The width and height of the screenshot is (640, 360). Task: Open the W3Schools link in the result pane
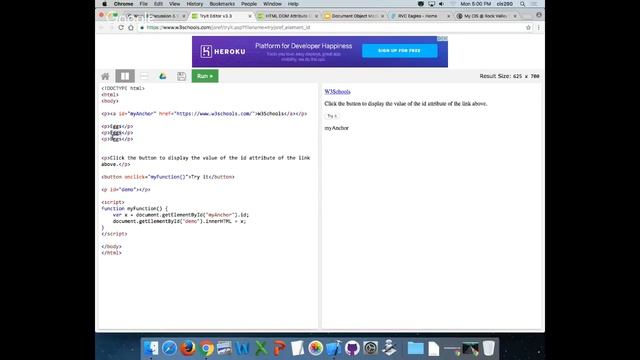click(x=337, y=92)
